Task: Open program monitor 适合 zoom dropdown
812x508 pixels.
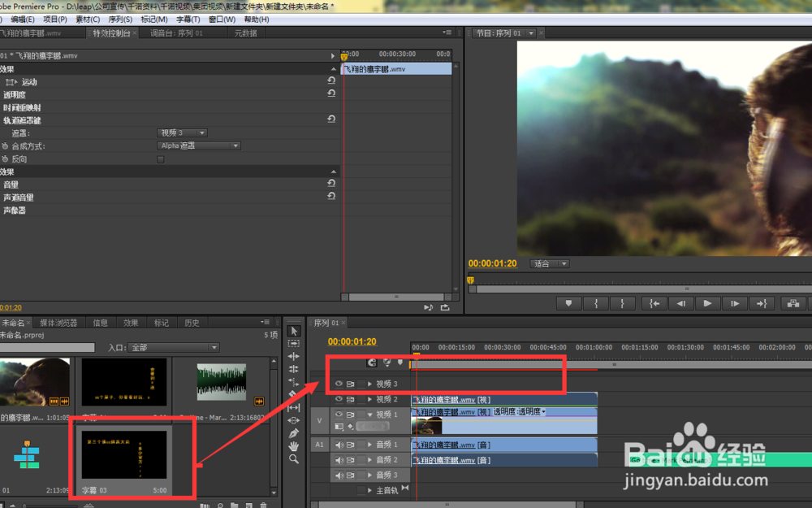Action: (550, 264)
